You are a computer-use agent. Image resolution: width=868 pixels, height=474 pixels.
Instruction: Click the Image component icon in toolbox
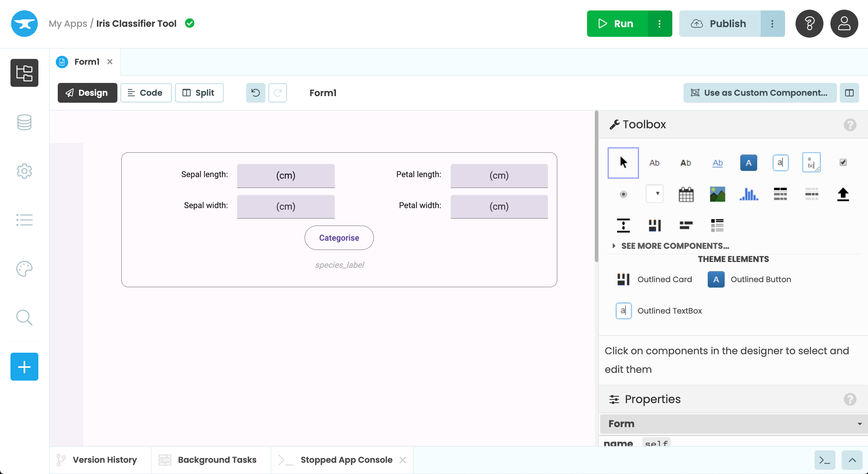click(x=717, y=194)
